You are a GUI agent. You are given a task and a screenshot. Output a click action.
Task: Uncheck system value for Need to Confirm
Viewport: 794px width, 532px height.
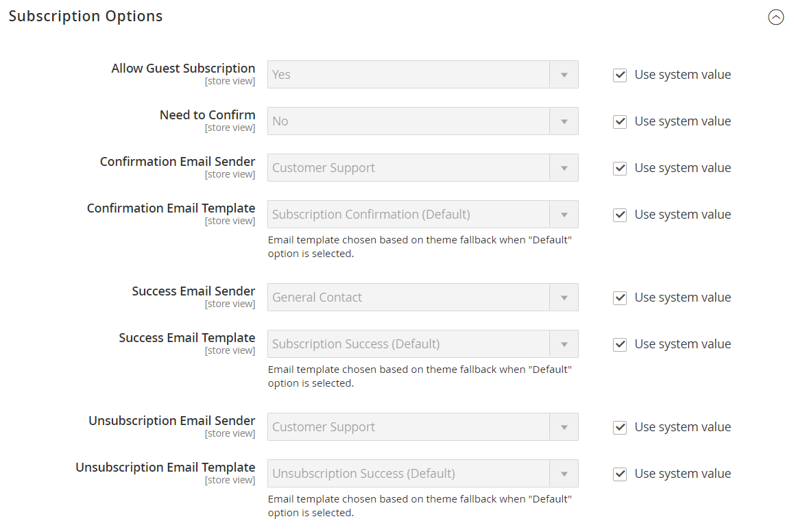tap(620, 121)
